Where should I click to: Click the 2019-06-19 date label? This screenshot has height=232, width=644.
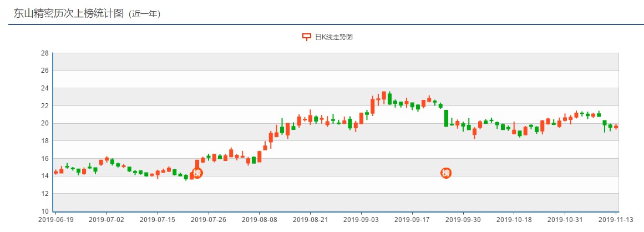click(x=55, y=220)
